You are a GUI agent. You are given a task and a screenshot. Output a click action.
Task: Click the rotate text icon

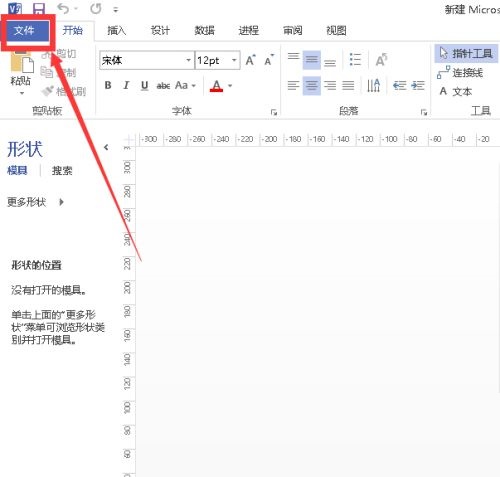381,60
